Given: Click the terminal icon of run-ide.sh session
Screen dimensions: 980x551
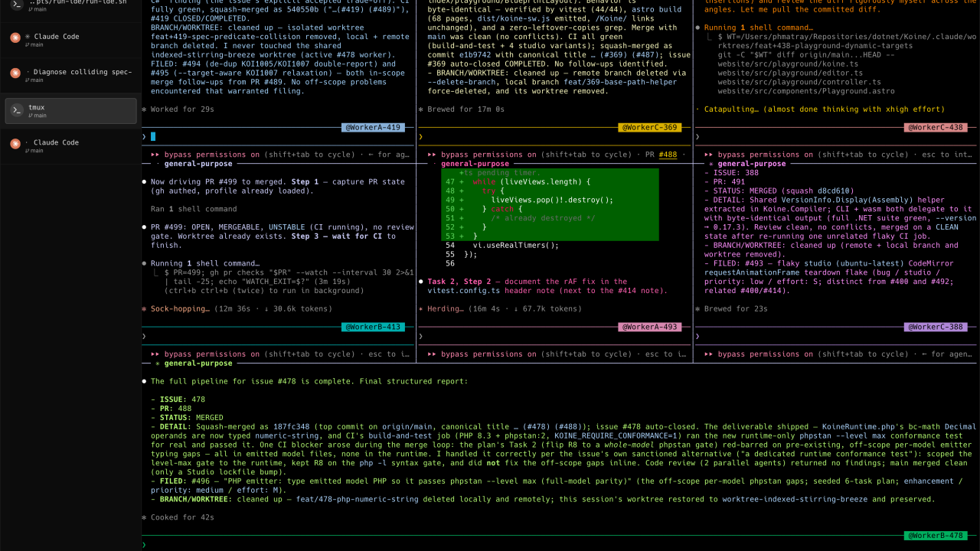Looking at the screenshot, I should 15,4.
